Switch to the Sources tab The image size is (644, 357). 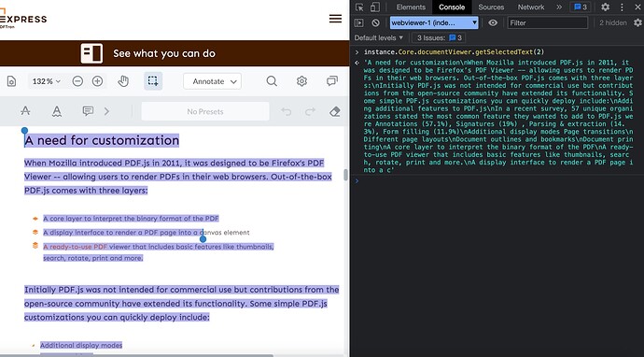491,7
